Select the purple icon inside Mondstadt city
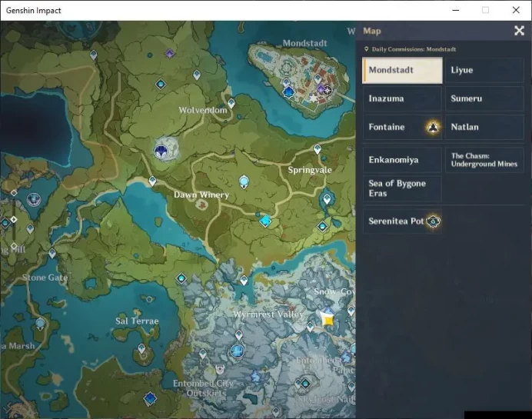The height and width of the screenshot is (419, 532). pos(321,89)
